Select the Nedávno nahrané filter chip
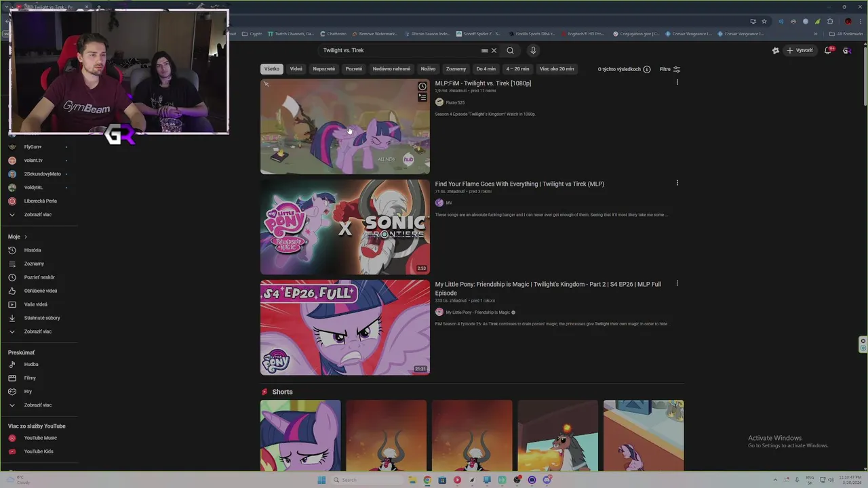 (391, 69)
